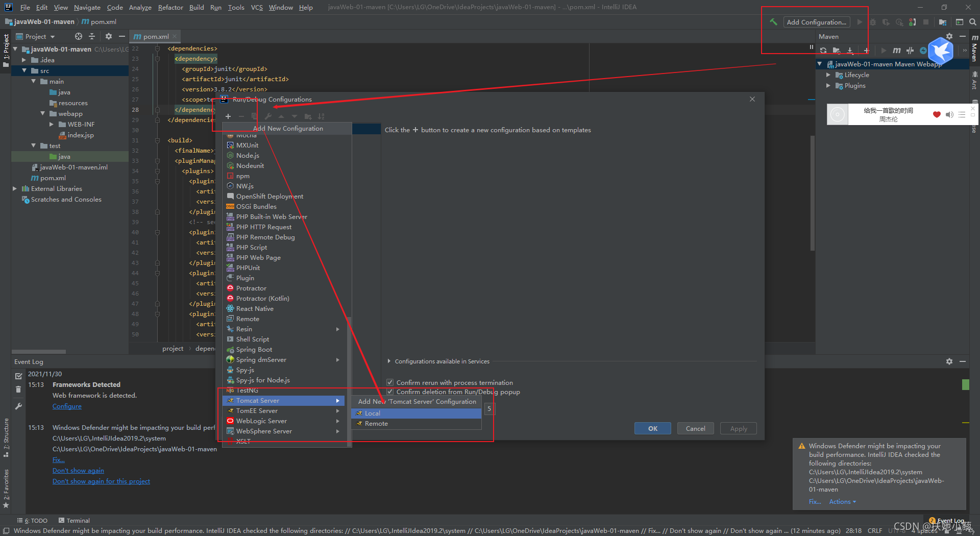Viewport: 980px width, 536px height.
Task: Click configuration type list scrollbar
Action: pos(349,381)
